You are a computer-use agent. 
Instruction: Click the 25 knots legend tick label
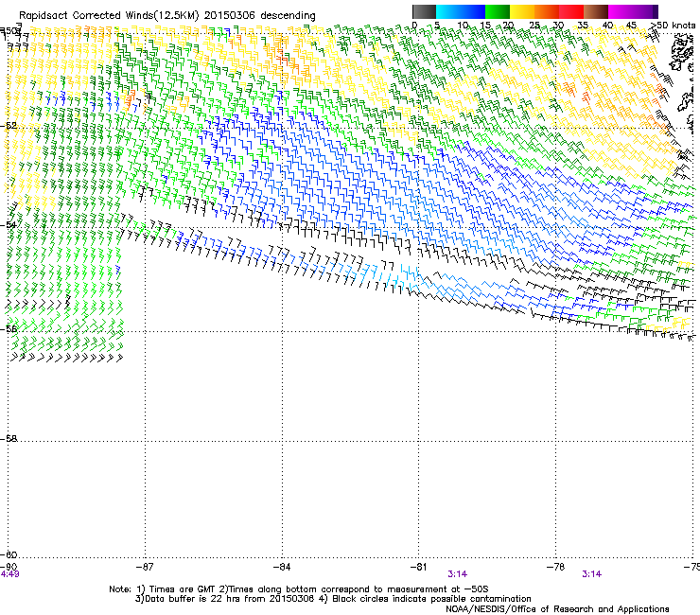tap(534, 26)
